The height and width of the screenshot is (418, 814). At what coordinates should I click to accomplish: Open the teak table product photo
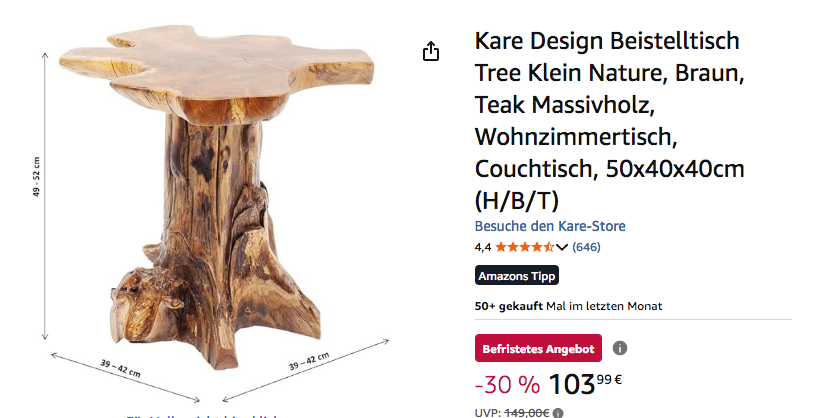click(216, 197)
